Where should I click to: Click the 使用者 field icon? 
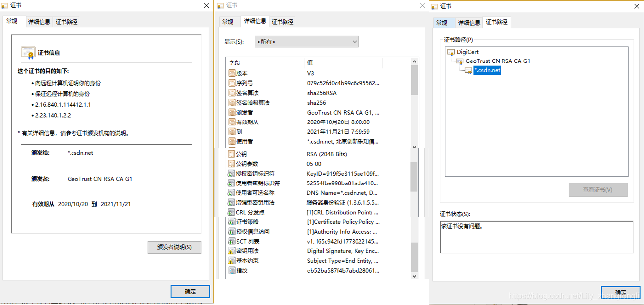231,141
